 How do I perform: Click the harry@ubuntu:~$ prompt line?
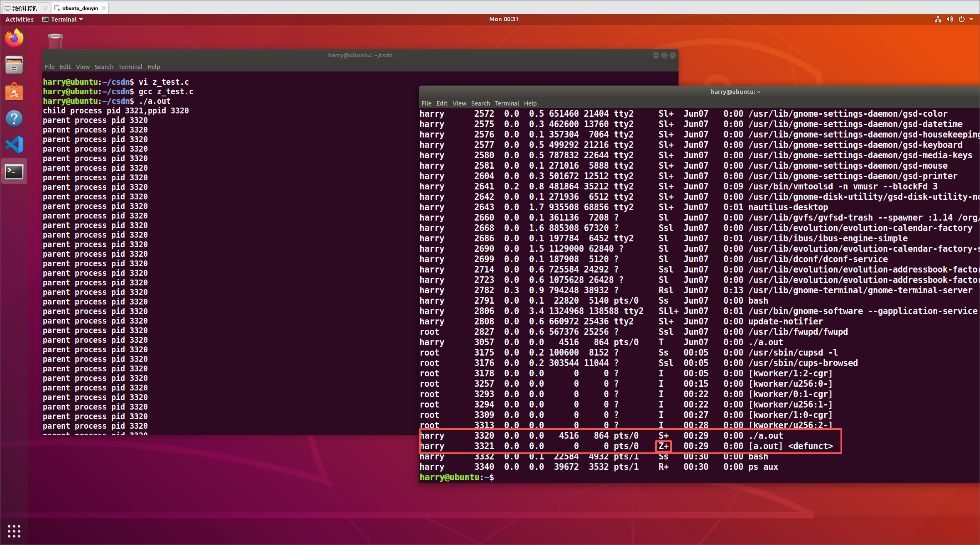pos(457,477)
